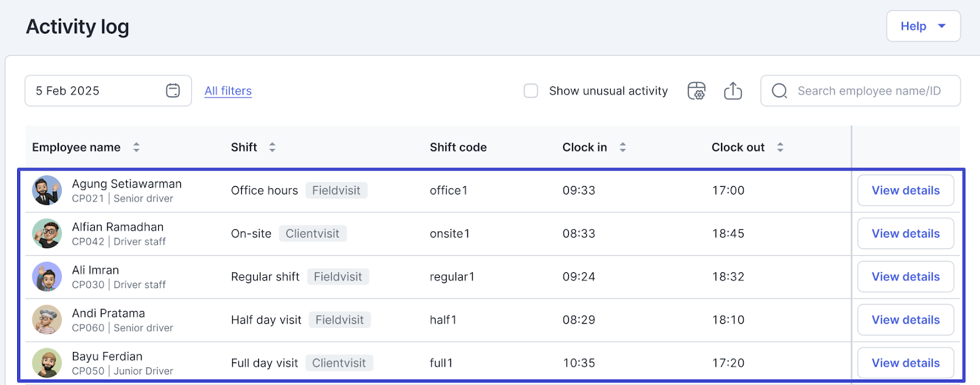This screenshot has height=385, width=980.
Task: View details for Andi Pratama
Action: [905, 320]
